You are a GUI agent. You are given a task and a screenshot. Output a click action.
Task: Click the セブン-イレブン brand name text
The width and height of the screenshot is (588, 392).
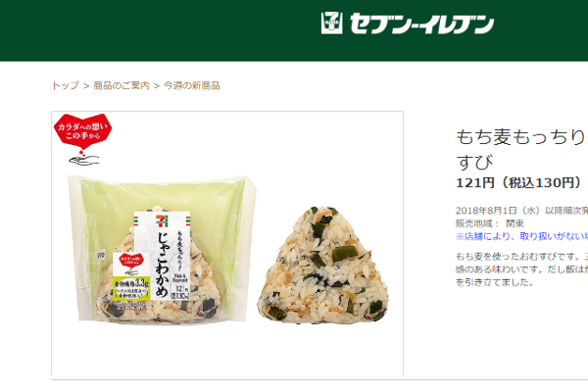(421, 24)
